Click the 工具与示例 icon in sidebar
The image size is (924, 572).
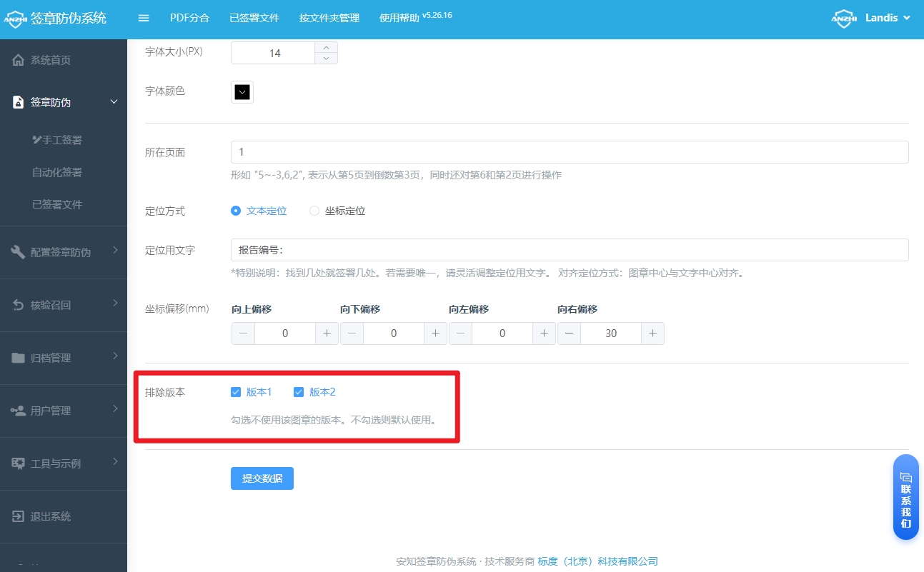[19, 463]
